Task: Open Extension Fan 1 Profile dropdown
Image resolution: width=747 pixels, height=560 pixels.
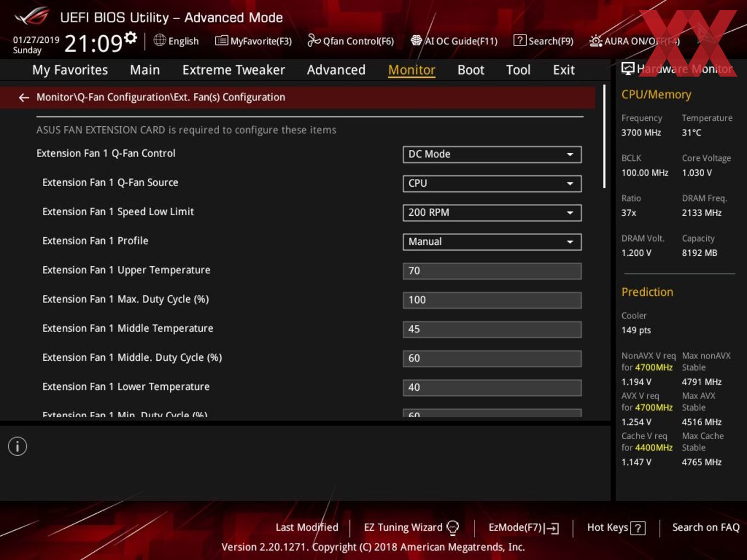Action: tap(492, 242)
